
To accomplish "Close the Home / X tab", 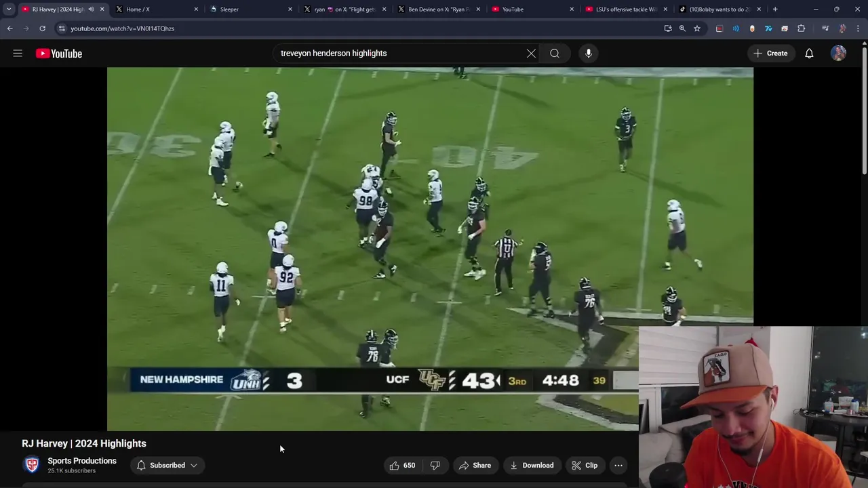I will (197, 9).
